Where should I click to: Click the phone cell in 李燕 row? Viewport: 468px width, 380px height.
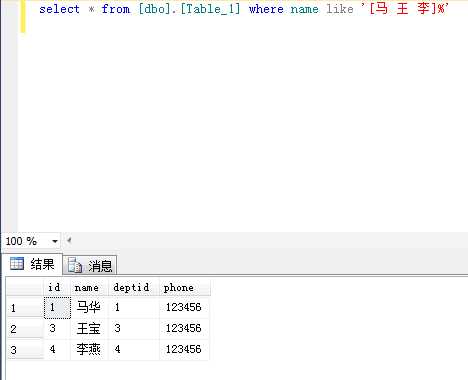(x=184, y=350)
